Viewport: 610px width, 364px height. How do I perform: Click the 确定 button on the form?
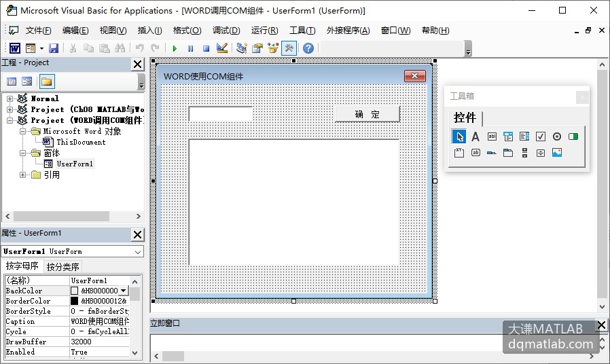coord(367,114)
